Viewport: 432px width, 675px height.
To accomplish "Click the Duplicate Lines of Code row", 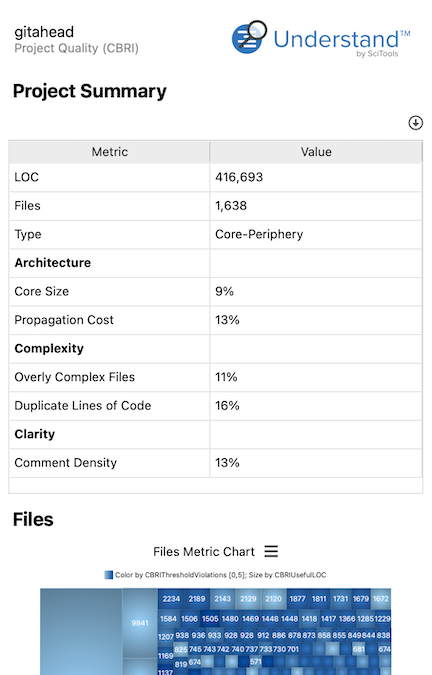I will coord(215,406).
